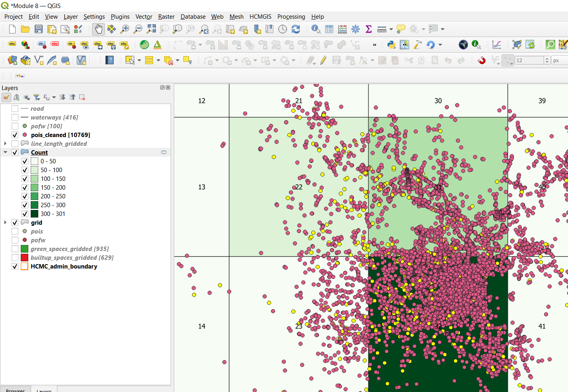Select the Identify Features tool
This screenshot has height=392, width=568.
(316, 29)
